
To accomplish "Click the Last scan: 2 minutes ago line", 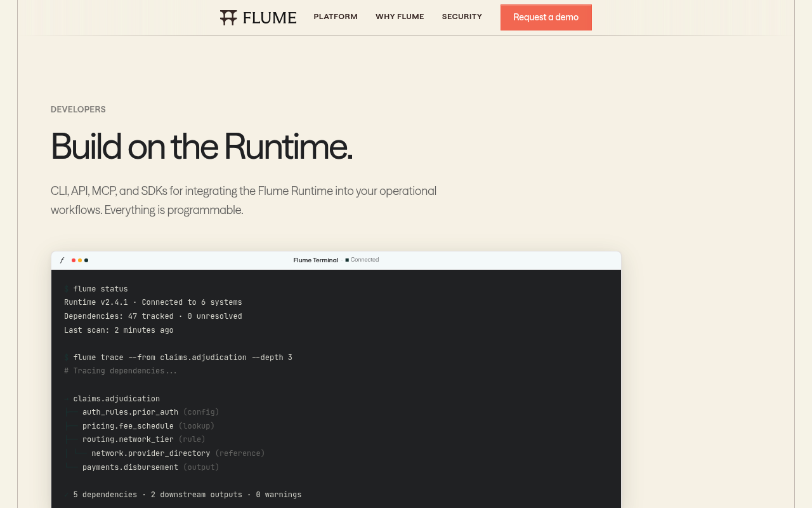I will [119, 330].
